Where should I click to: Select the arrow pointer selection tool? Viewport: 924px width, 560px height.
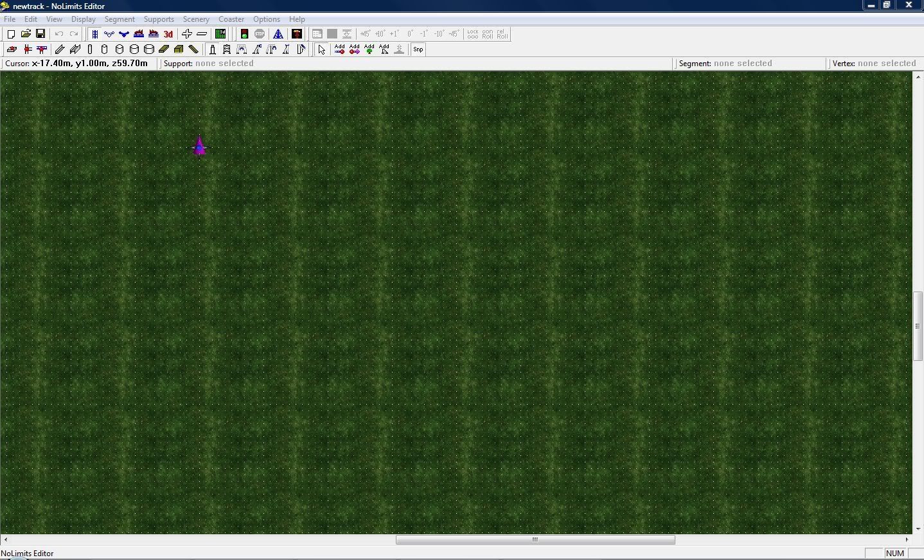(321, 49)
